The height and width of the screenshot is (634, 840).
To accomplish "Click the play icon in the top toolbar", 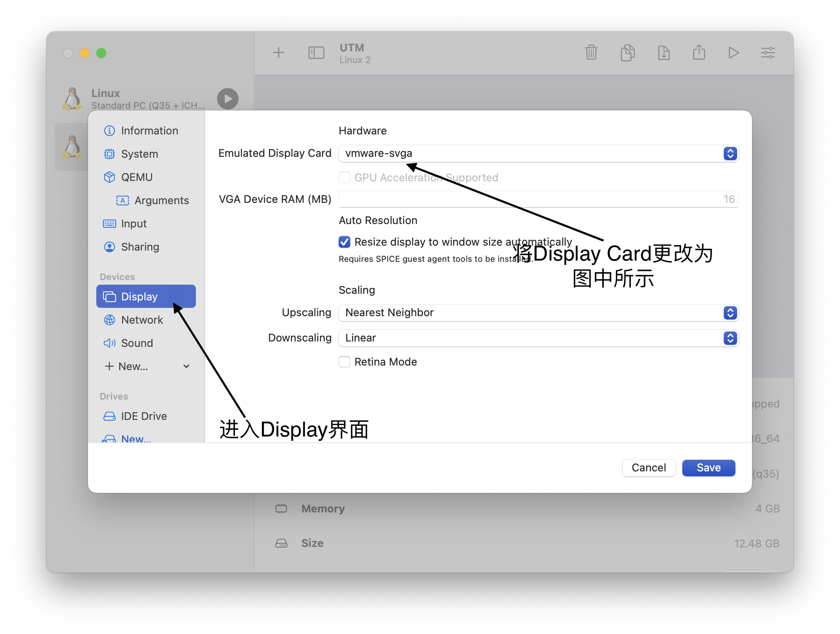I will (733, 53).
